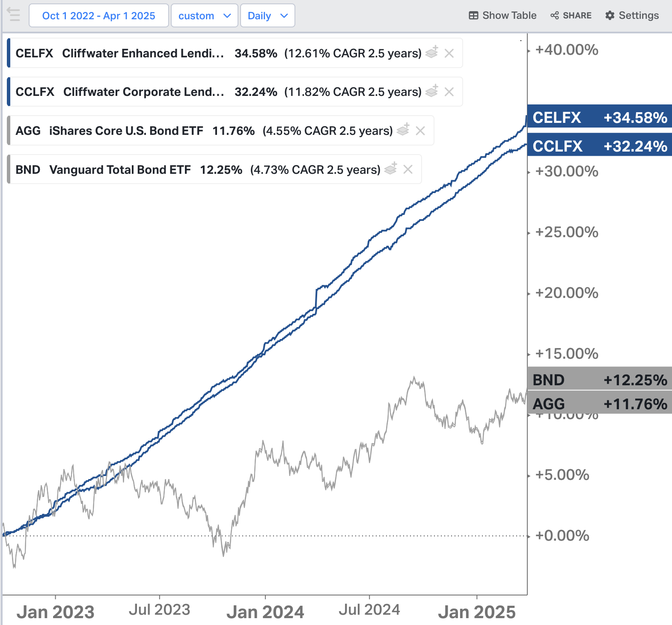Click the +0.00% y-axis tick
Screen dimensions: 672x625
pyautogui.click(x=562, y=536)
